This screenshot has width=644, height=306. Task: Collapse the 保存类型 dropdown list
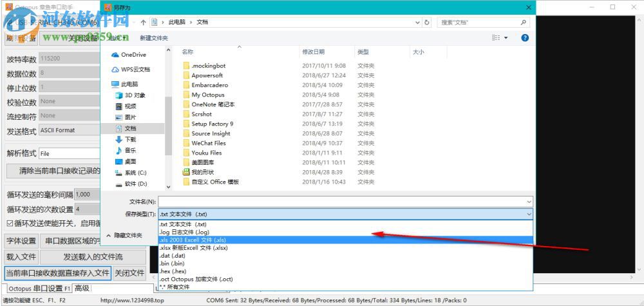[529, 214]
